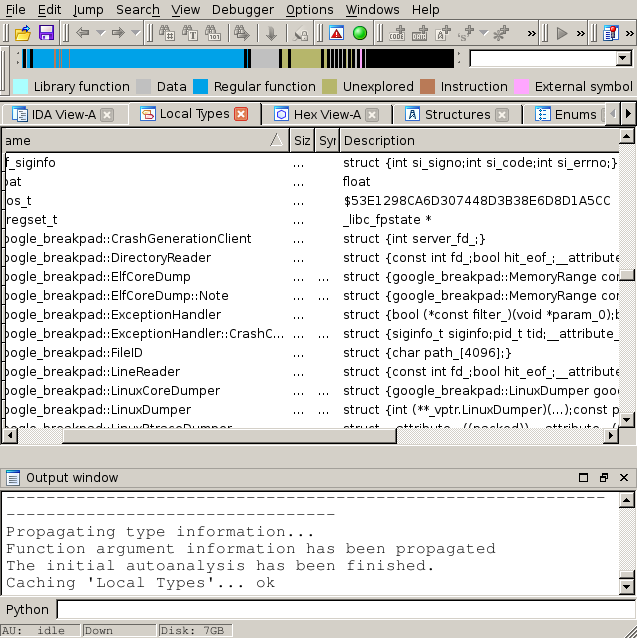Screen dimensions: 637x638
Task: Click the green circle status indicator
Action: tap(360, 33)
